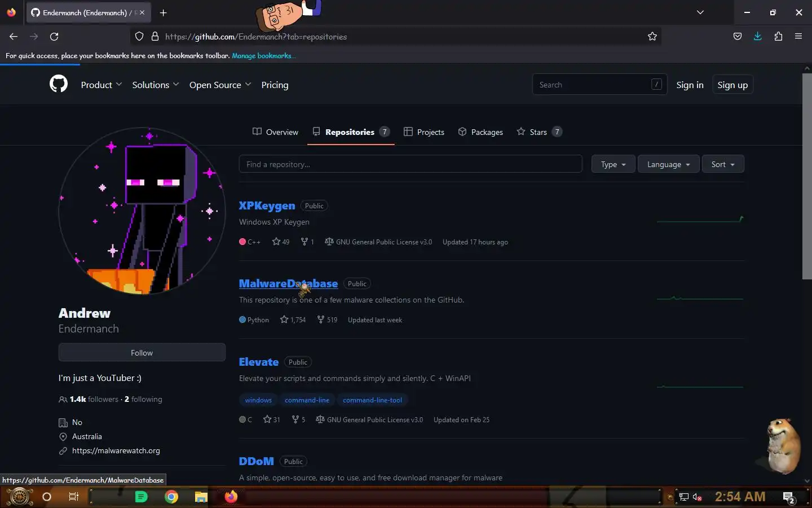
Task: Open Chrome from the taskbar
Action: click(171, 497)
